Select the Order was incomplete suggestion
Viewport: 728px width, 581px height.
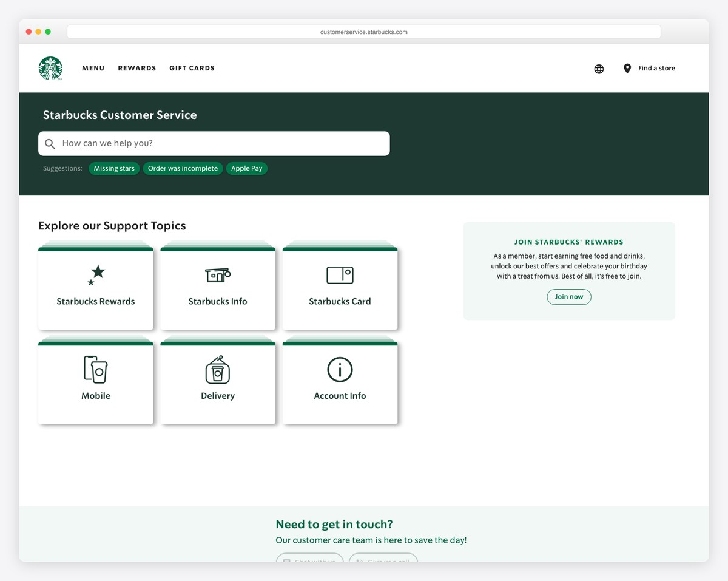183,168
